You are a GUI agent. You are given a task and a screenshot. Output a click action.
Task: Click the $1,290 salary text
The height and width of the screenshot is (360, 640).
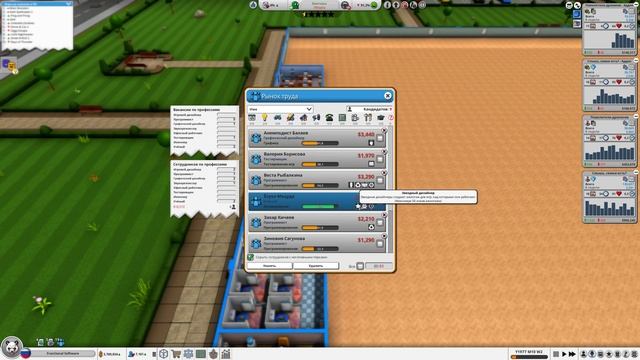coord(366,240)
